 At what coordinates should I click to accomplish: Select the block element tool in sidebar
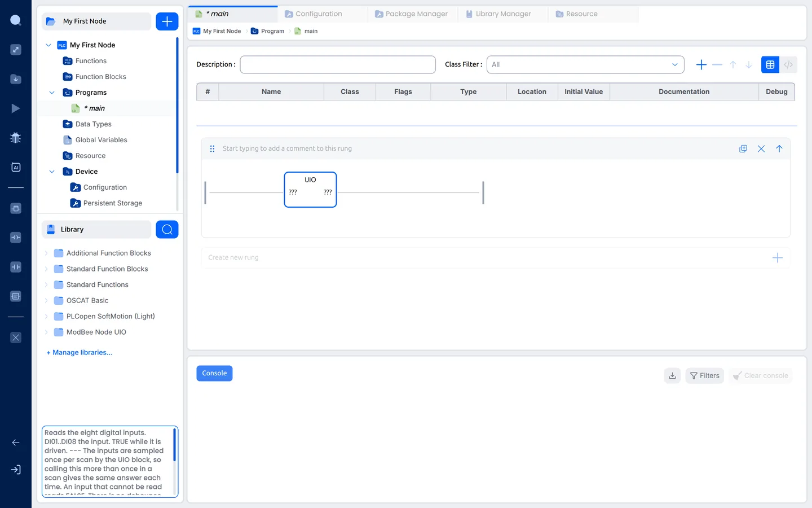[x=16, y=208]
